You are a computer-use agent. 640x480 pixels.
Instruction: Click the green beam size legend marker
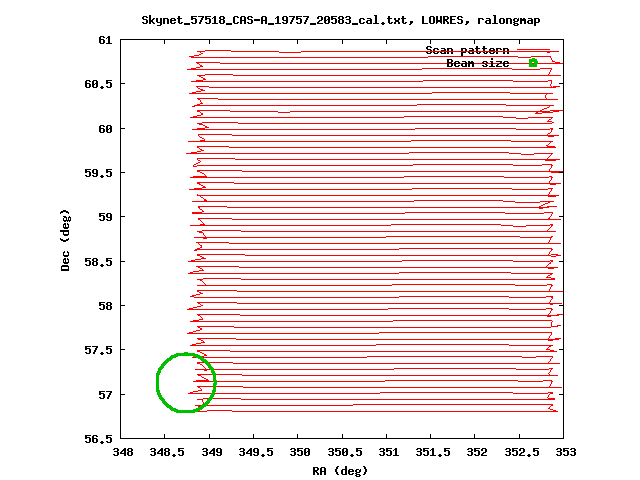[x=533, y=63]
